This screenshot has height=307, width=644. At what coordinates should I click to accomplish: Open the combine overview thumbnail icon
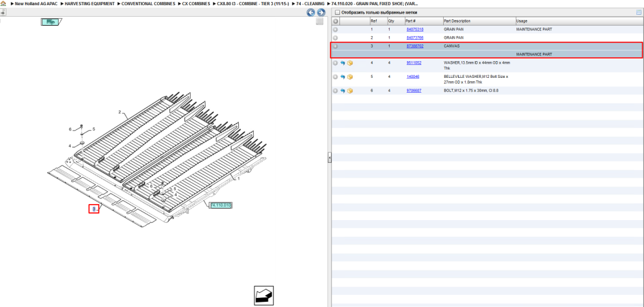[x=51, y=22]
